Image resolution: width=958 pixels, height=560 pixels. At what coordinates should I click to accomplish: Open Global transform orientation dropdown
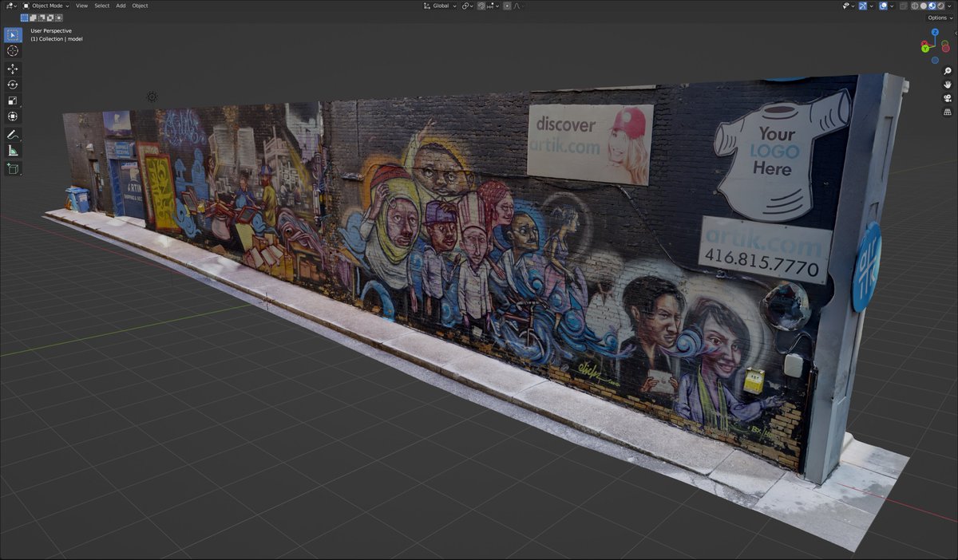pos(440,6)
